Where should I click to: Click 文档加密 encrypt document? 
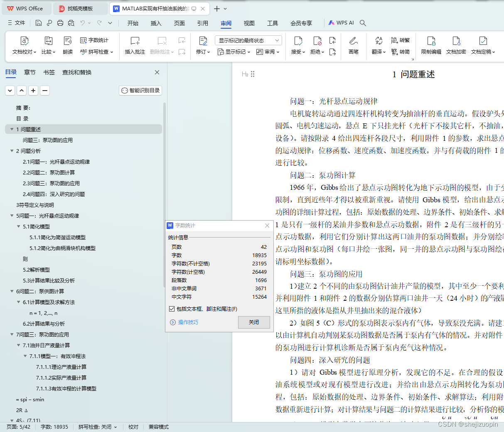click(456, 46)
